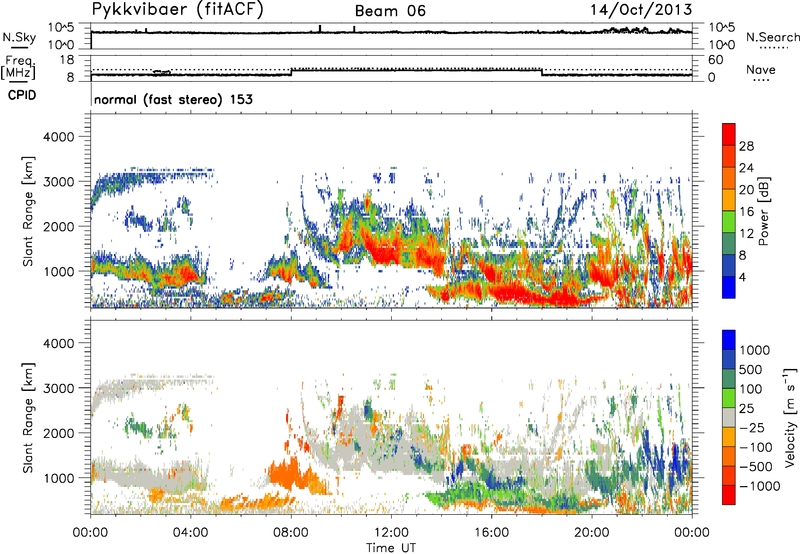Click the Slant Range label of velocity panel
This screenshot has width=800, height=554.
coord(28,418)
